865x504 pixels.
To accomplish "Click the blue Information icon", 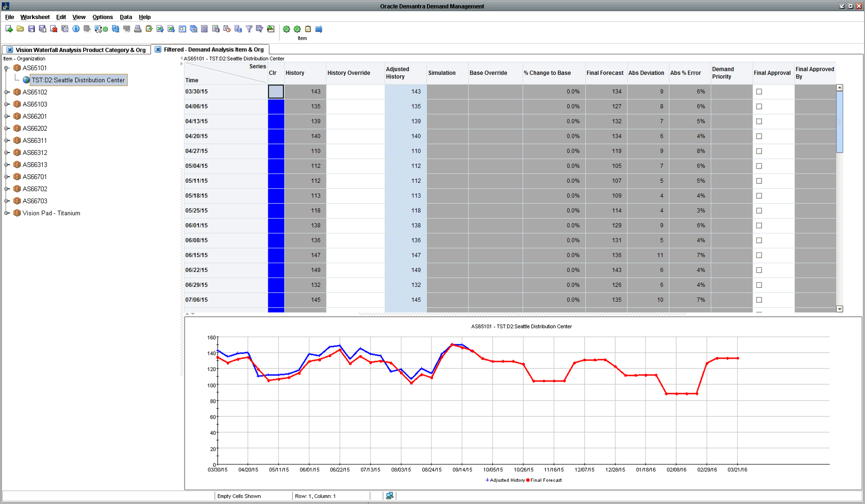I will point(76,29).
